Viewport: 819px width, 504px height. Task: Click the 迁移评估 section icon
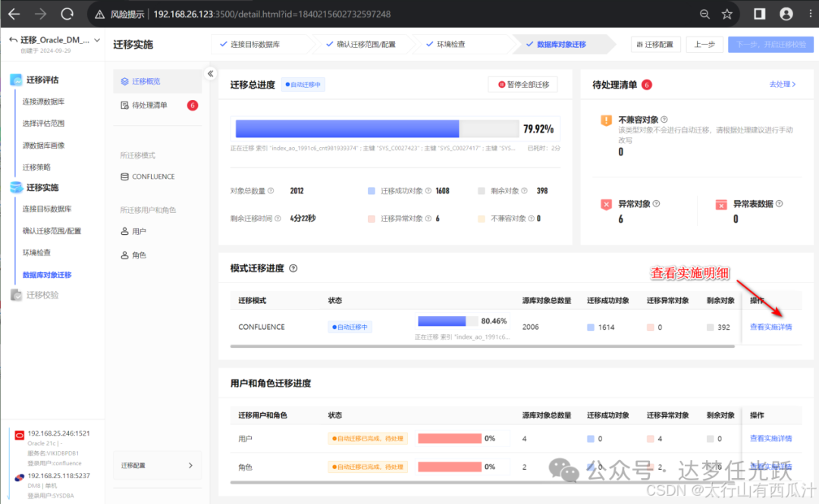(x=16, y=80)
